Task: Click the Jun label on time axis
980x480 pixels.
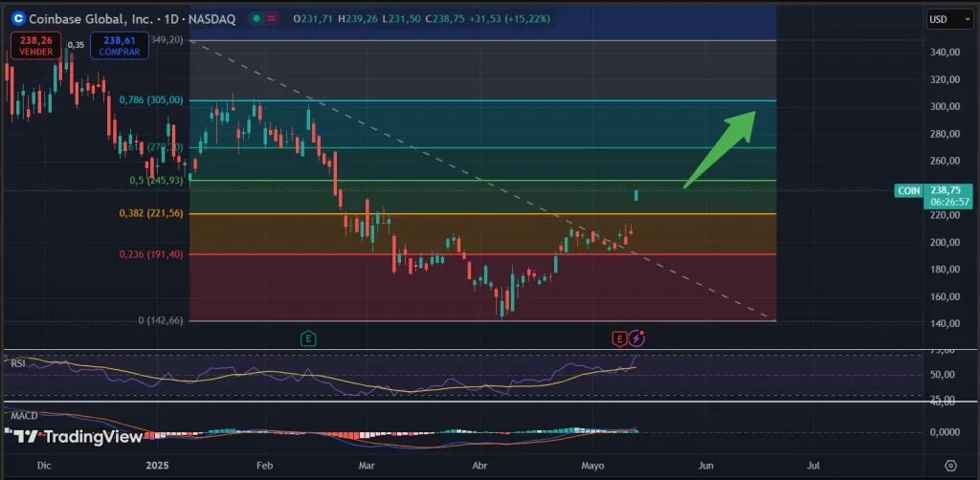Action: (705, 466)
